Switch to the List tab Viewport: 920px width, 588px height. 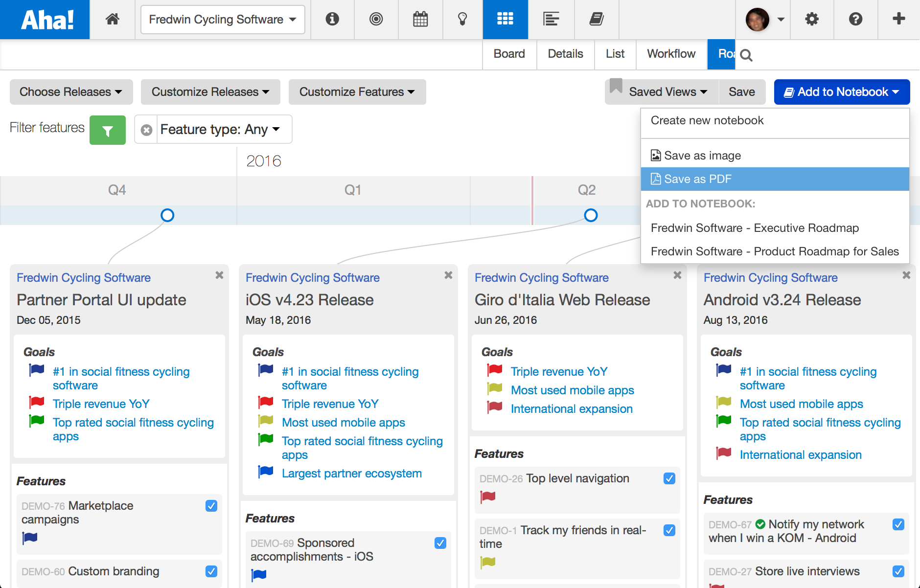[615, 54]
